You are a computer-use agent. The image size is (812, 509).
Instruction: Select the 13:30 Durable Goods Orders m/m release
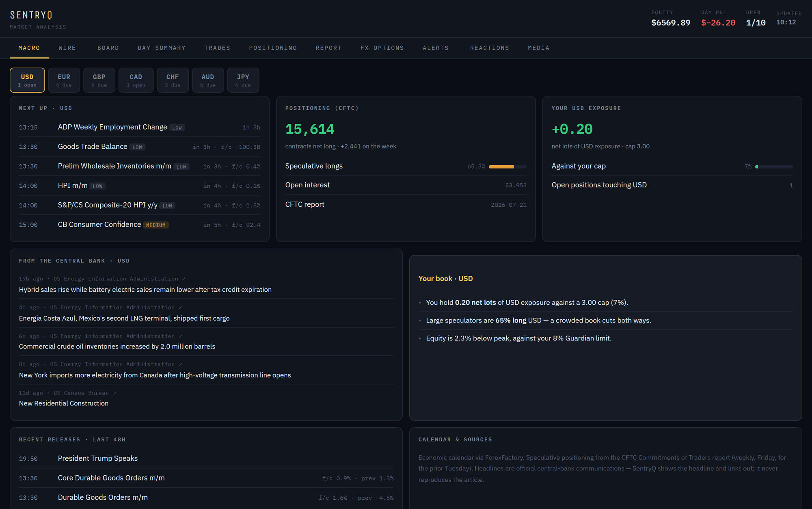point(206,498)
